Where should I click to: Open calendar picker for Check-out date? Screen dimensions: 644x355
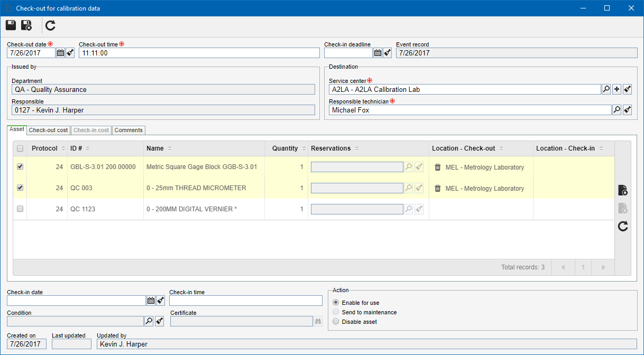(60, 53)
